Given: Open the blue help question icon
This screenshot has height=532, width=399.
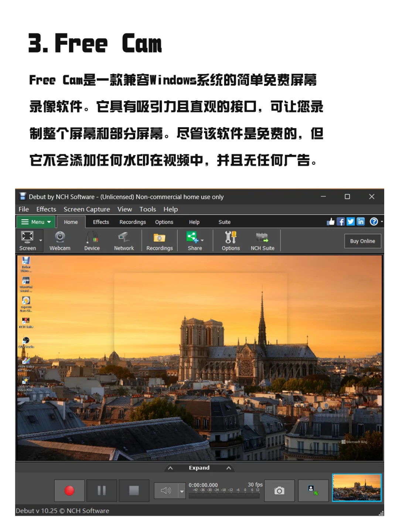Looking at the screenshot, I should [x=374, y=221].
